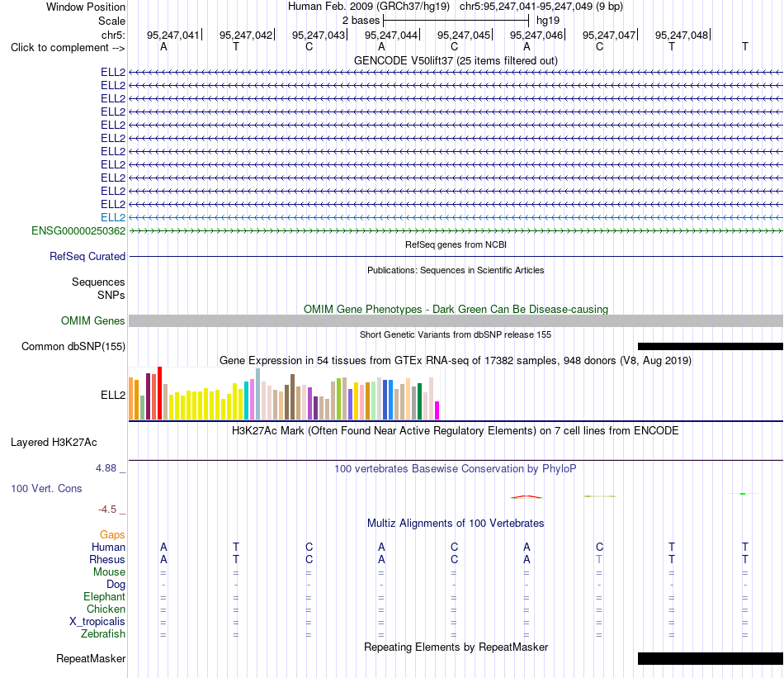Click the grayed mismatched T in Rhesus row
The image size is (784, 678).
[599, 559]
